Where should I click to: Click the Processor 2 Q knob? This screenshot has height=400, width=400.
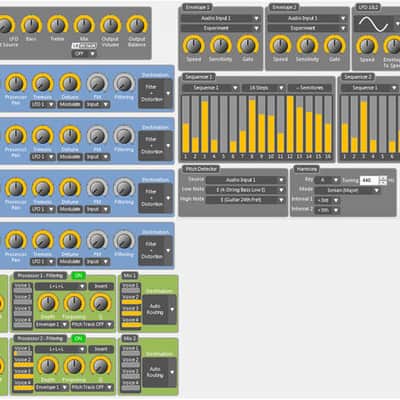coord(101,366)
